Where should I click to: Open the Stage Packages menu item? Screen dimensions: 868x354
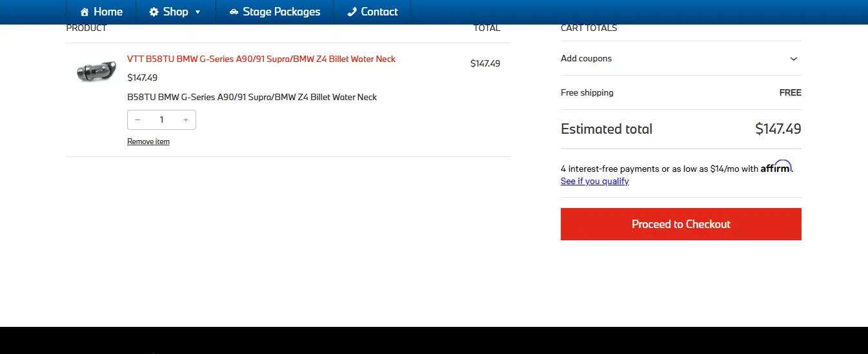[281, 12]
